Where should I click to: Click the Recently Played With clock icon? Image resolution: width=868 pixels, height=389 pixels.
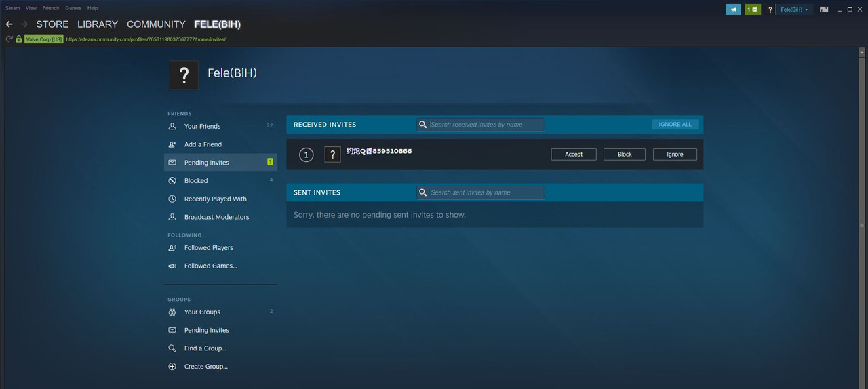(x=172, y=199)
